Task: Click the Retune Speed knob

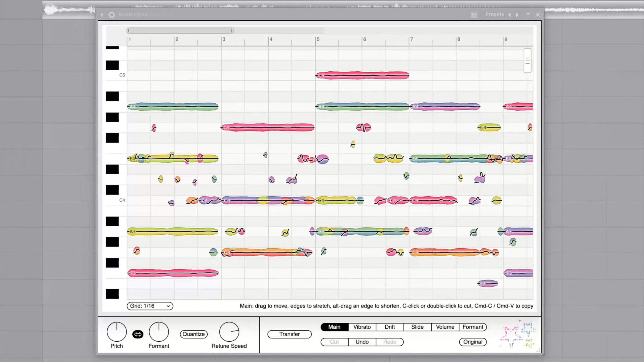Action: pyautogui.click(x=229, y=332)
